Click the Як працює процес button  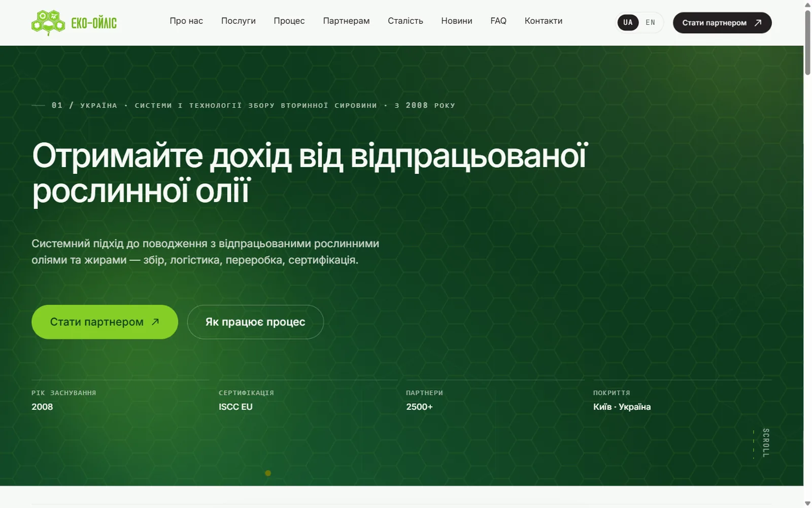click(x=255, y=322)
